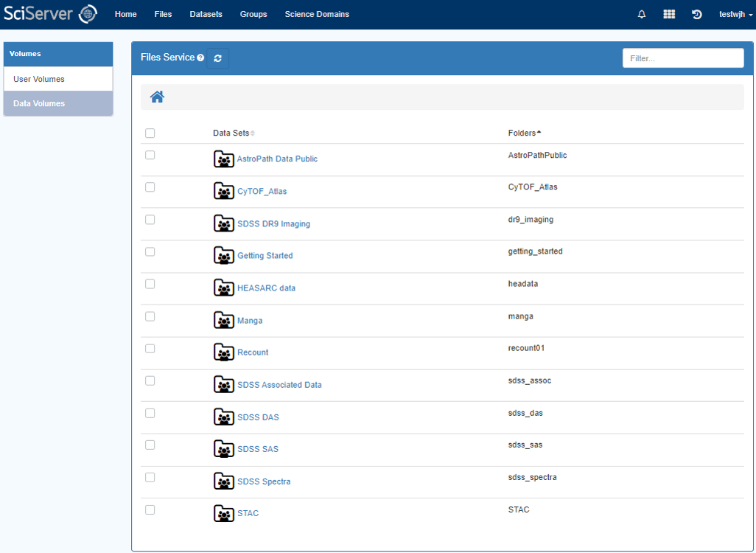Open the activity history icon
Viewport: 756px width, 553px height.
pyautogui.click(x=697, y=14)
